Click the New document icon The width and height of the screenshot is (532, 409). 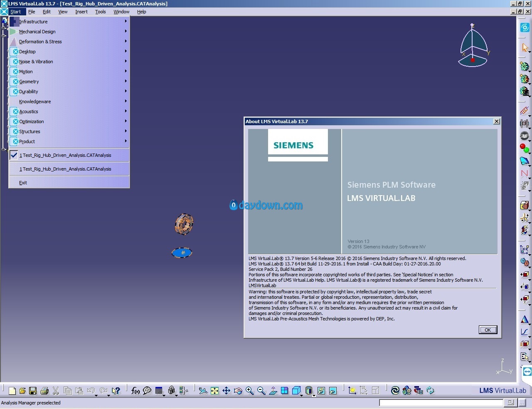pyautogui.click(x=12, y=391)
